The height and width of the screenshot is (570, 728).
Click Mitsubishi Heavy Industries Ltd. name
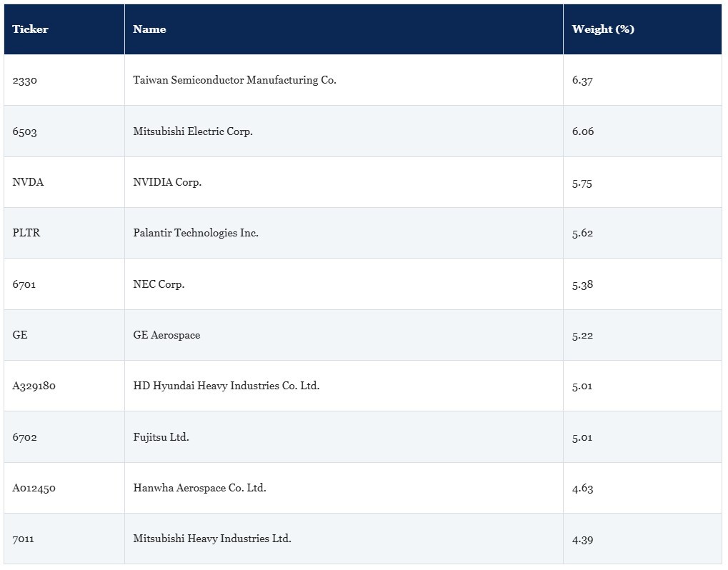tap(212, 539)
